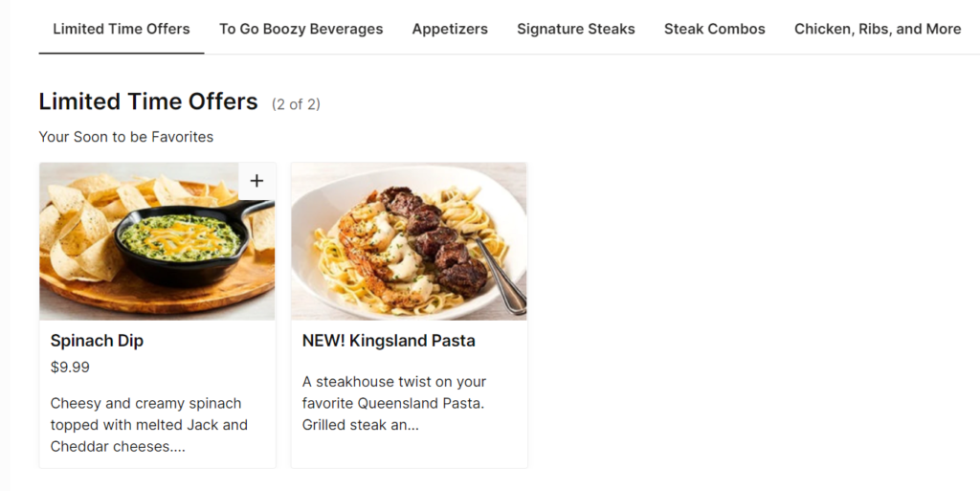Screen dimensions: 980x491
Task: Click the Limited Time Offers section heading
Action: click(148, 101)
